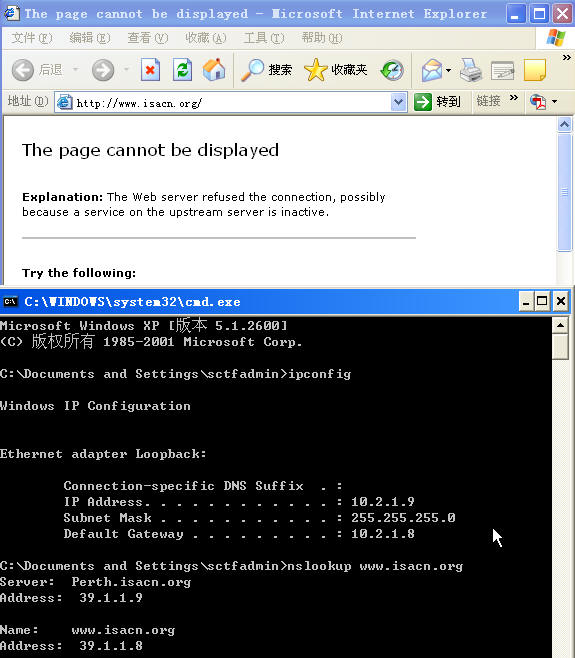
Task: Go to Home page via house icon
Action: [x=214, y=69]
